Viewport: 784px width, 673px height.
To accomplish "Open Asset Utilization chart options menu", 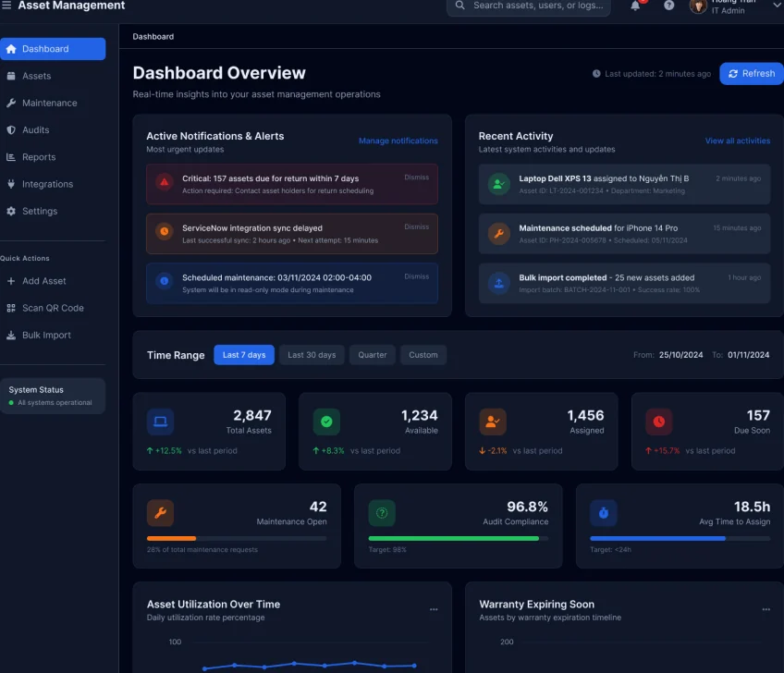I will pyautogui.click(x=434, y=609).
